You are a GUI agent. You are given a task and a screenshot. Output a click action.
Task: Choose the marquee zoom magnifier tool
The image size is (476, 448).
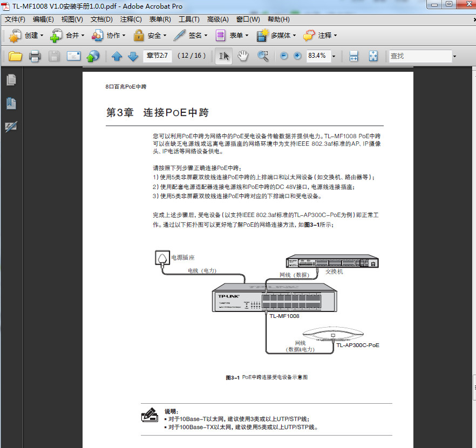[x=263, y=56]
